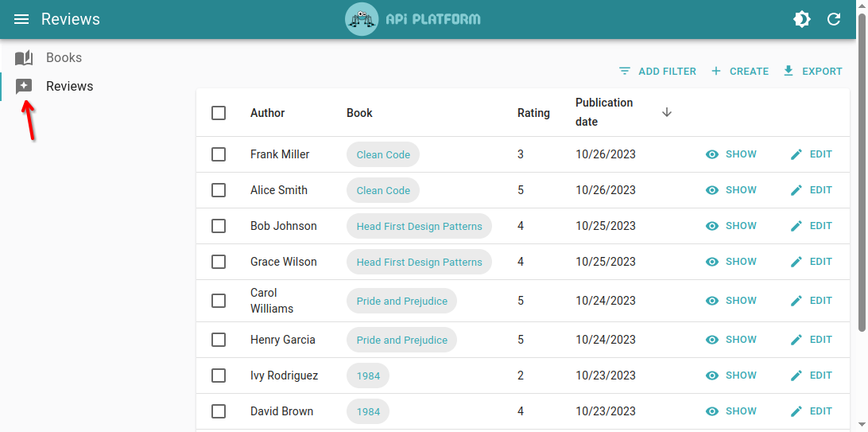The width and height of the screenshot is (868, 432).
Task: Click the eye icon for Frank Miller
Action: point(712,154)
